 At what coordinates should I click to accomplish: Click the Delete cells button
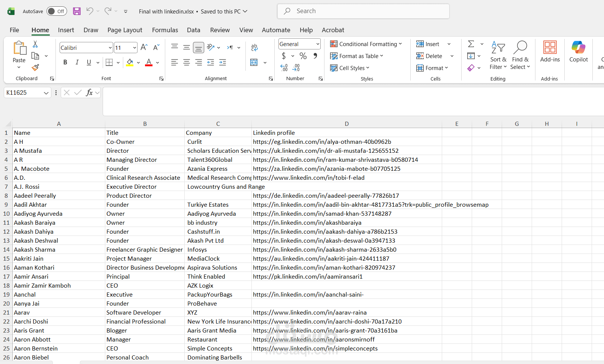coord(429,56)
